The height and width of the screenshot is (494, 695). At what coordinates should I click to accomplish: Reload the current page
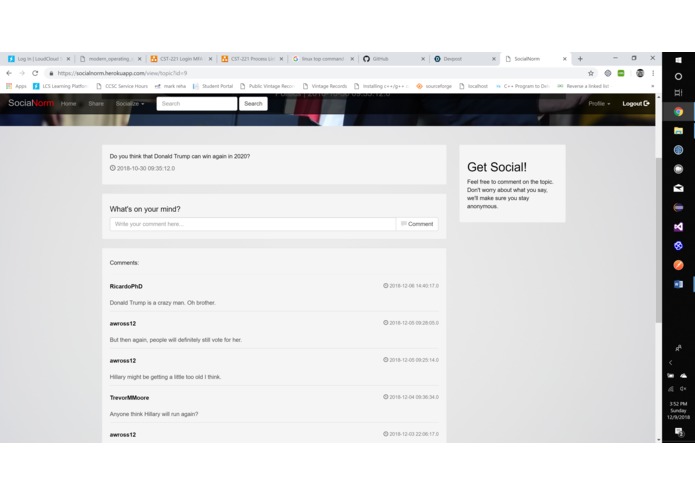(x=35, y=73)
